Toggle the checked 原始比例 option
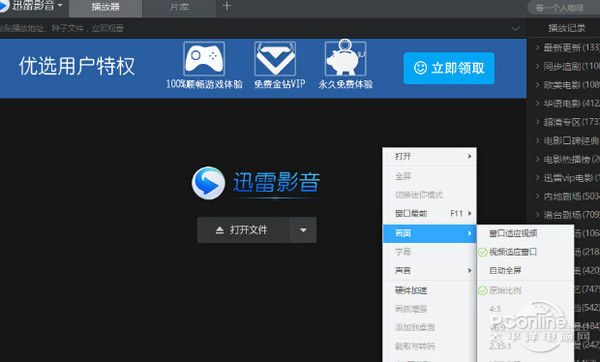Screen dimensions: 600x362 [x=525, y=290]
